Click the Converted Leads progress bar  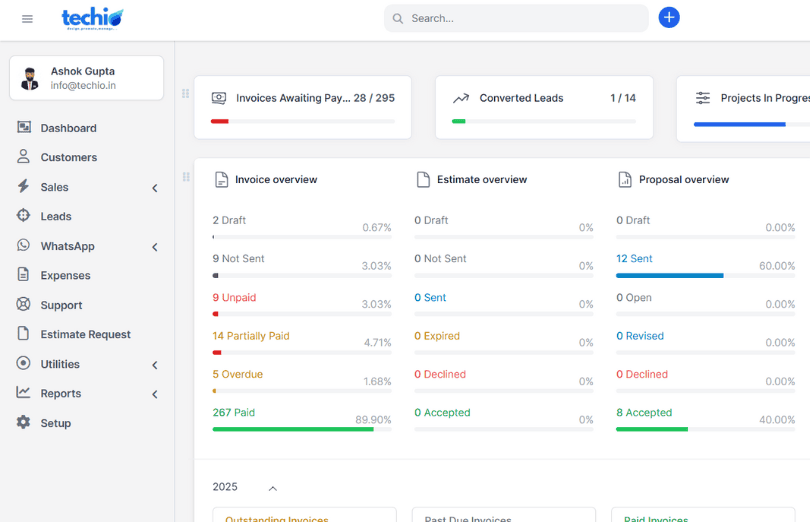click(543, 121)
